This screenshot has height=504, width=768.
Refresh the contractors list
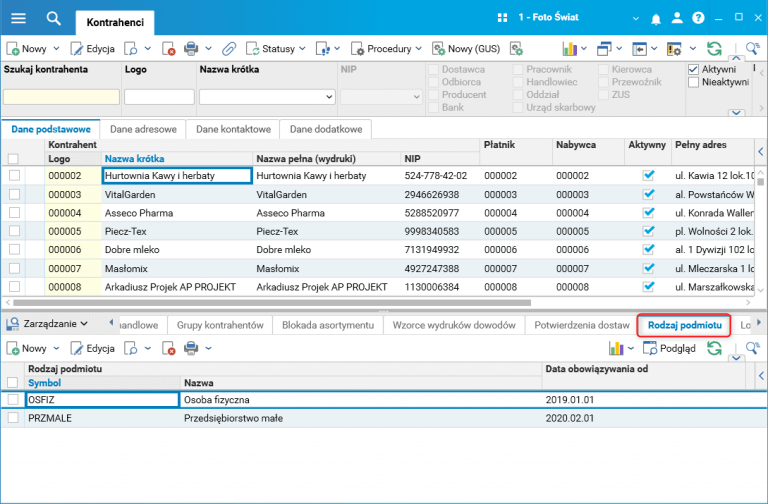[714, 48]
